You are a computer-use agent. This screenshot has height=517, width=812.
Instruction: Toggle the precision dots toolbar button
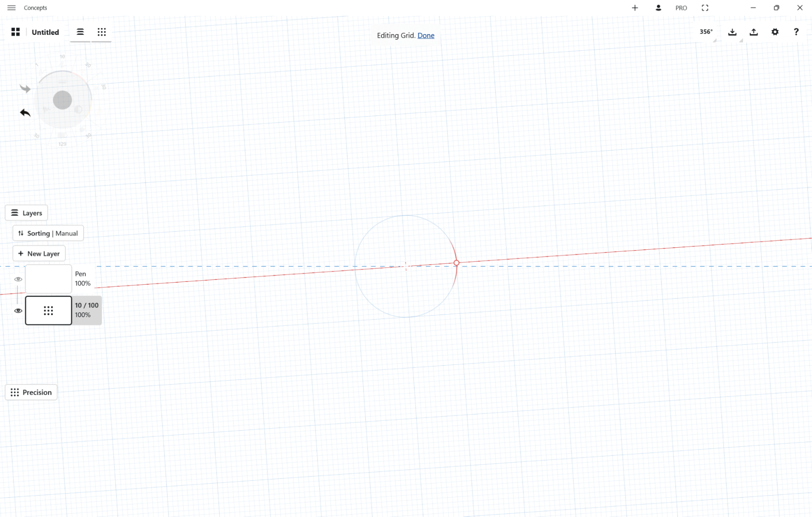pos(102,32)
